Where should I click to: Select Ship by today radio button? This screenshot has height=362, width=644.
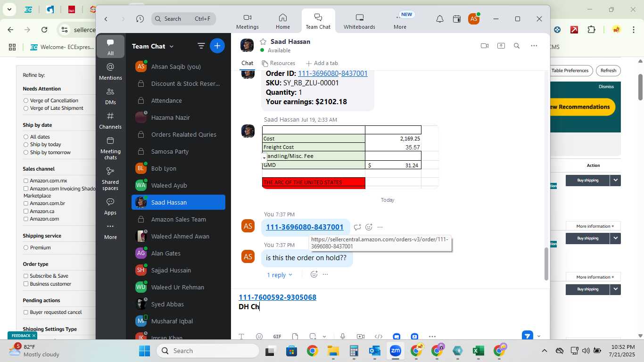point(26,145)
